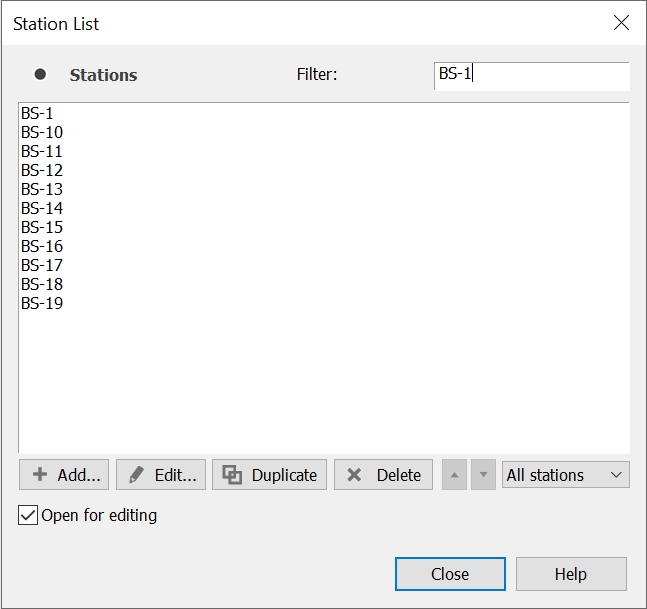Open Edit... for the selected station
Image resolution: width=647 pixels, height=609 pixels.
click(161, 474)
